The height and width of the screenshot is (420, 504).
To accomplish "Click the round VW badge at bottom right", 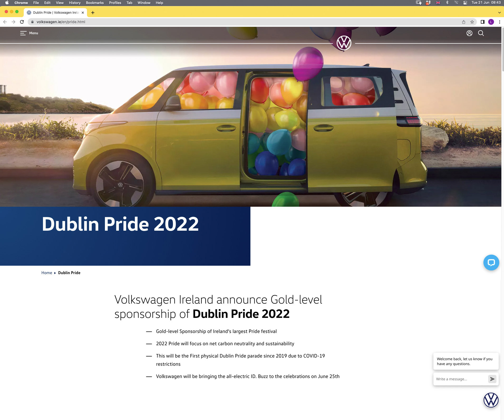I will [x=491, y=400].
